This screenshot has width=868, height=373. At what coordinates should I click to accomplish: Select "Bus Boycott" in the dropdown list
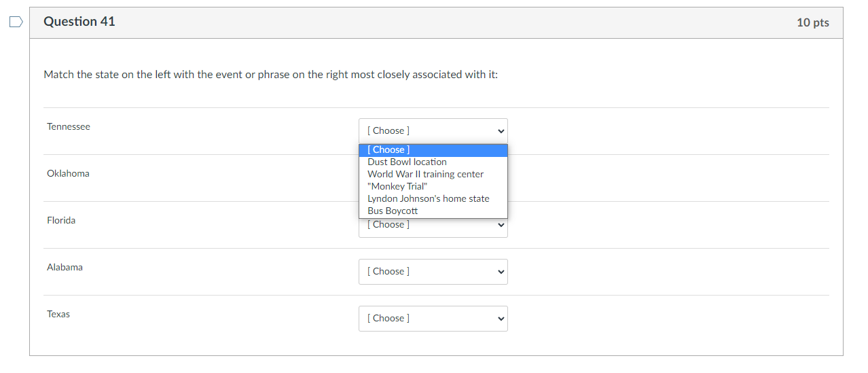tap(393, 211)
